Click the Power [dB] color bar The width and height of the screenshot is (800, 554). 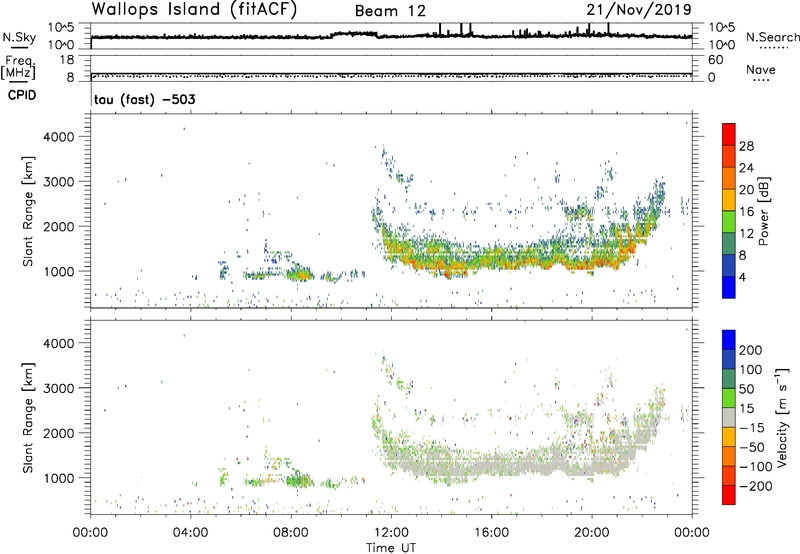729,211
